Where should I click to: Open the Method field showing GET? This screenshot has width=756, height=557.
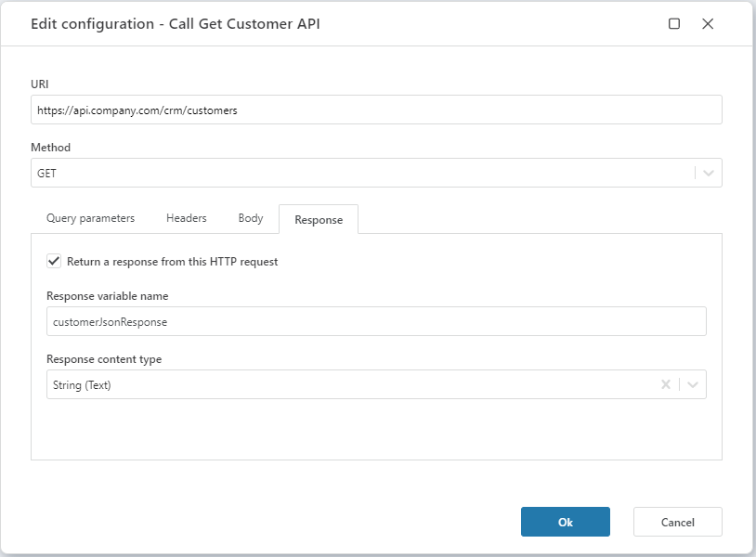pos(362,173)
